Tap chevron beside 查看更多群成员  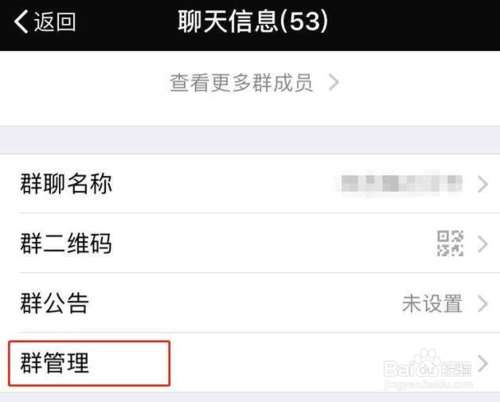[334, 83]
